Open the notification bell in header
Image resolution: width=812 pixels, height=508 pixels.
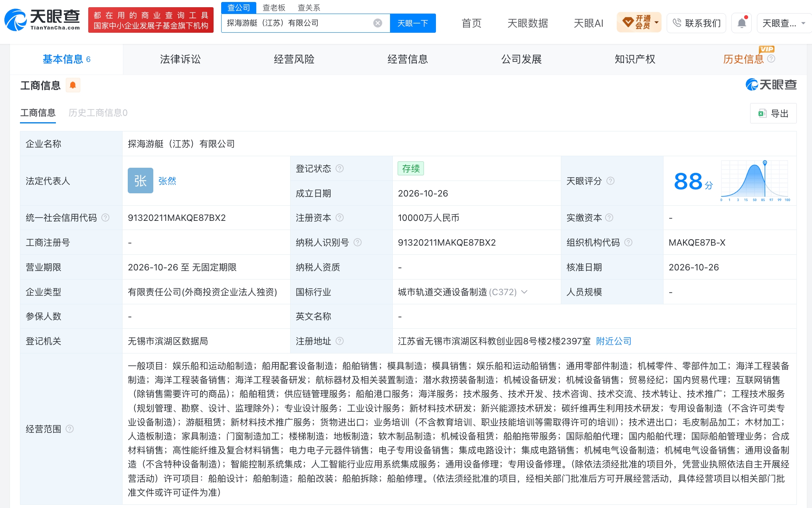(742, 23)
